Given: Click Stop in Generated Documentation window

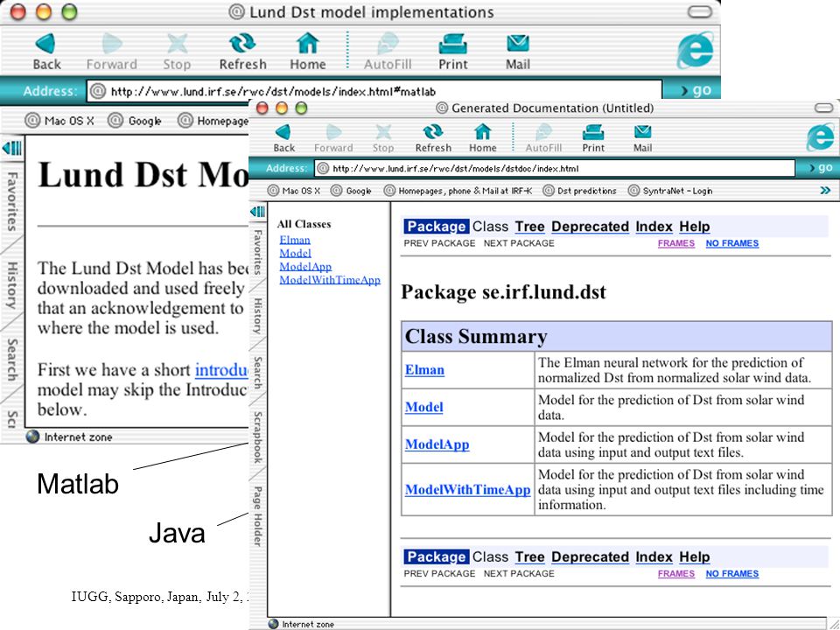Looking at the screenshot, I should [x=383, y=139].
